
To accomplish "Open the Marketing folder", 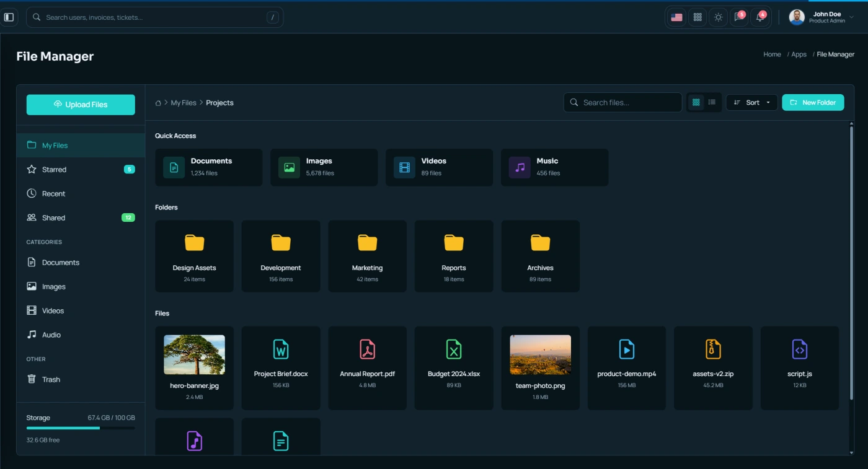I will pos(367,256).
